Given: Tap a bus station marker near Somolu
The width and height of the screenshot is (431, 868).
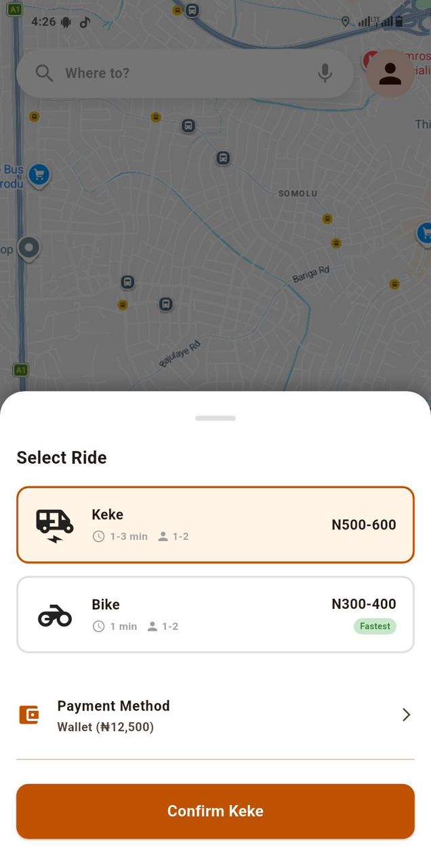Looking at the screenshot, I should [x=224, y=158].
